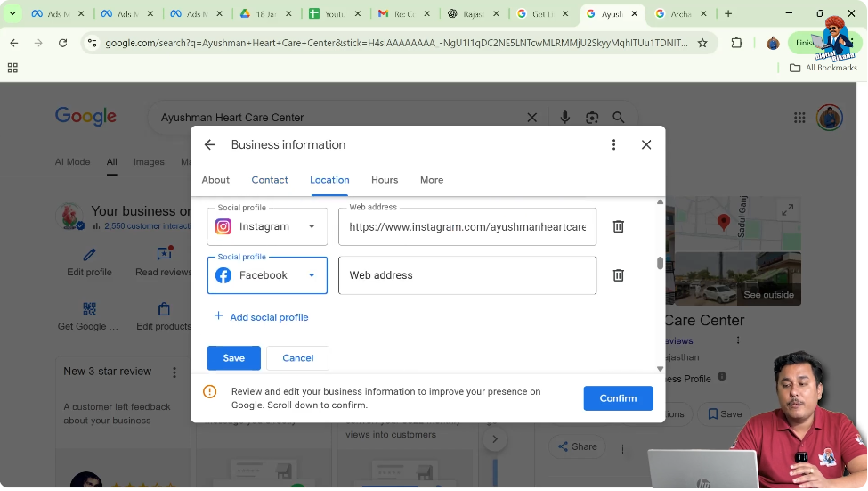Select AI Mode search tab

72,162
